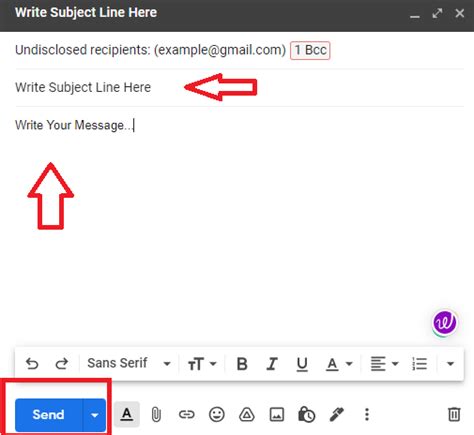The height and width of the screenshot is (435, 474).
Task: Undo the last edit
Action: [32, 364]
